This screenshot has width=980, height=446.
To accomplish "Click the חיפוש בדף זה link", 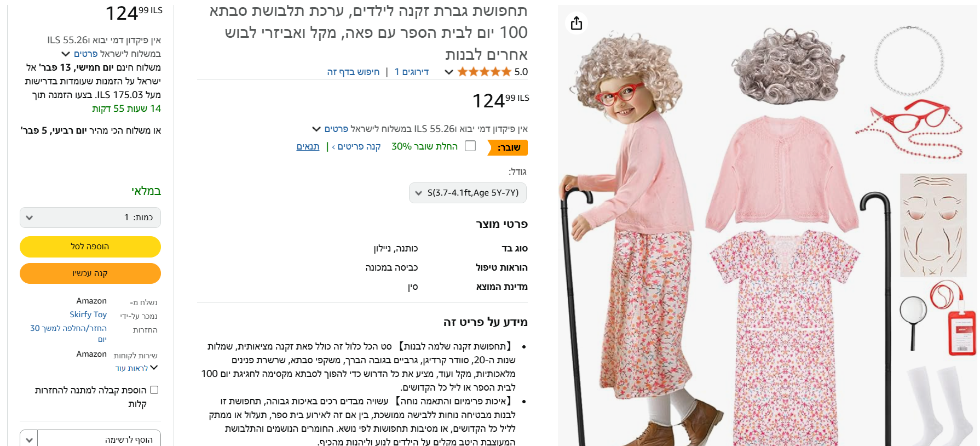I will click(x=353, y=72).
